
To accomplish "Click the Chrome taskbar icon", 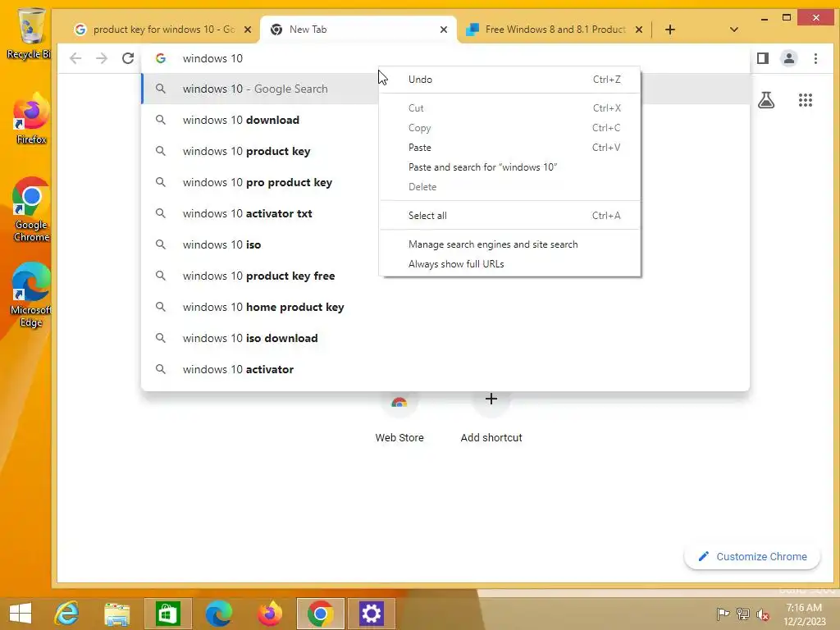I will (x=321, y=614).
